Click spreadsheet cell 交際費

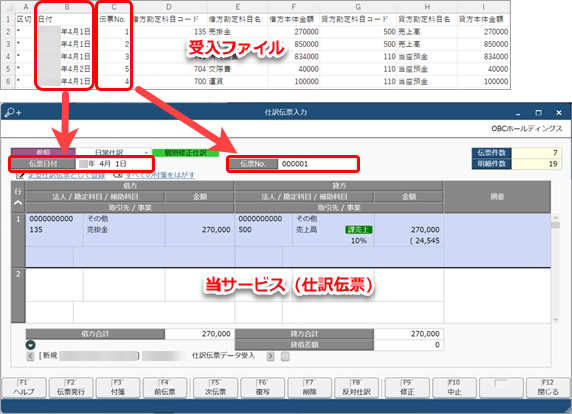tap(237, 69)
